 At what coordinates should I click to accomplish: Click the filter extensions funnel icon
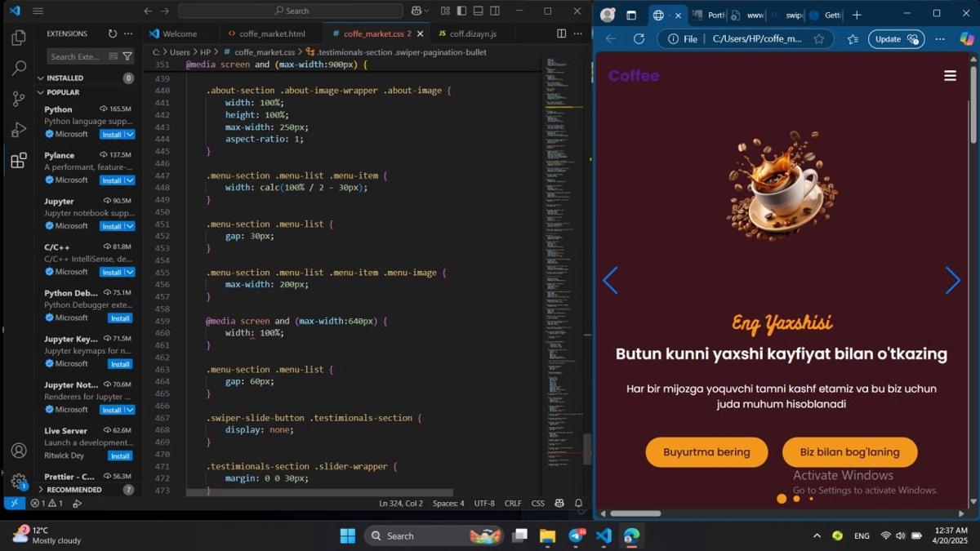point(127,56)
